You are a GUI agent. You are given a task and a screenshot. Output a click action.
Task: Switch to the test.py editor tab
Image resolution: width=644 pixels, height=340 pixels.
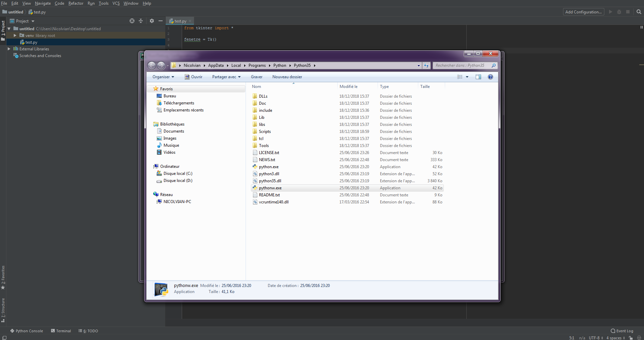180,21
